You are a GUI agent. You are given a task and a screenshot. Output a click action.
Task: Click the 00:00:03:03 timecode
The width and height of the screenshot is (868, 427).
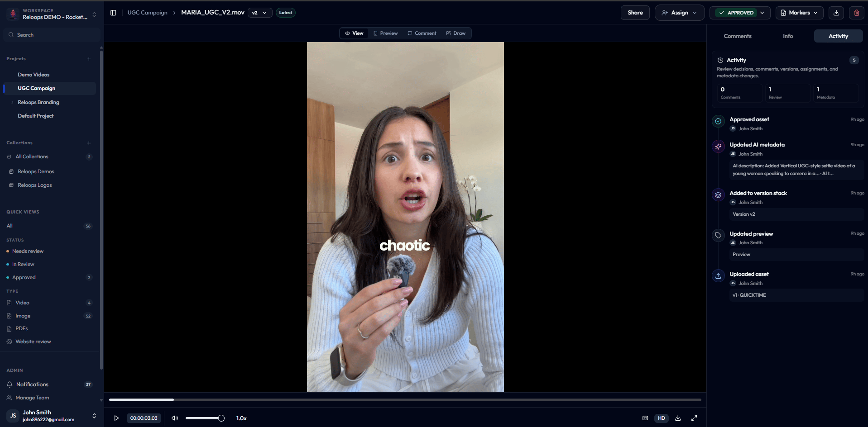[144, 418]
